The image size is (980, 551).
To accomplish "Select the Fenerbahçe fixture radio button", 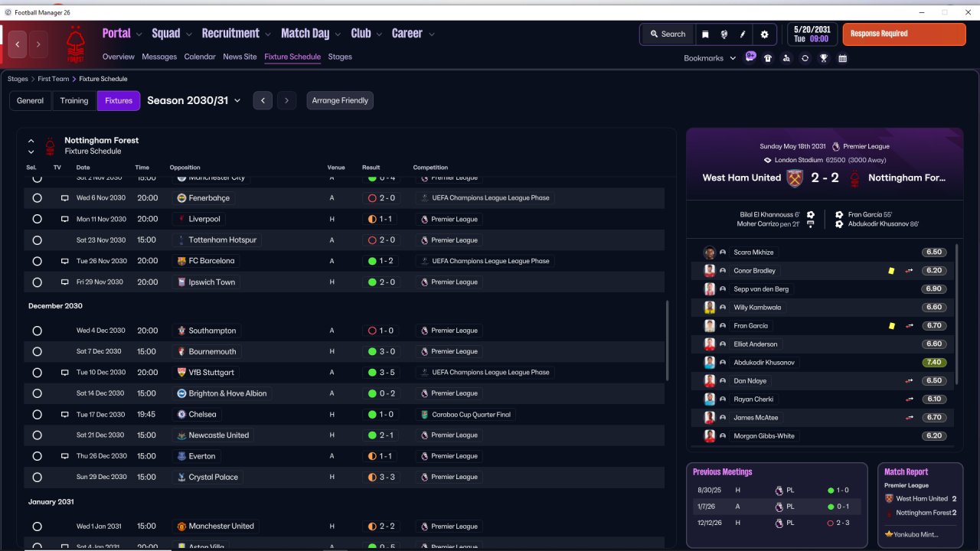I will 37,198.
